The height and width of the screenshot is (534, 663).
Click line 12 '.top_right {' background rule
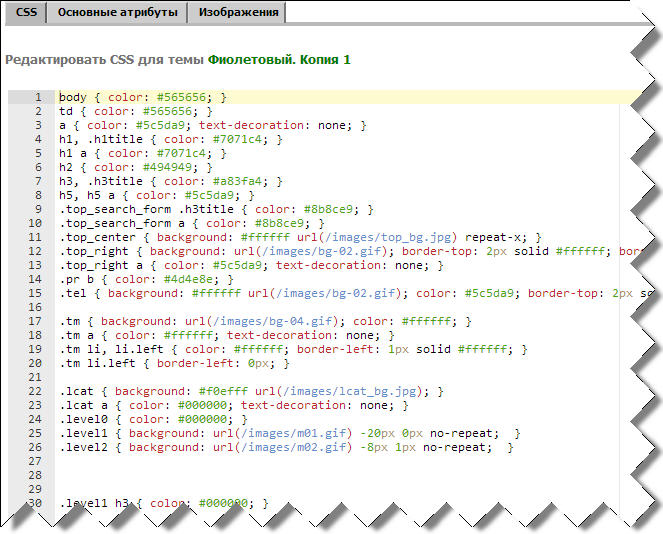pyautogui.click(x=351, y=251)
